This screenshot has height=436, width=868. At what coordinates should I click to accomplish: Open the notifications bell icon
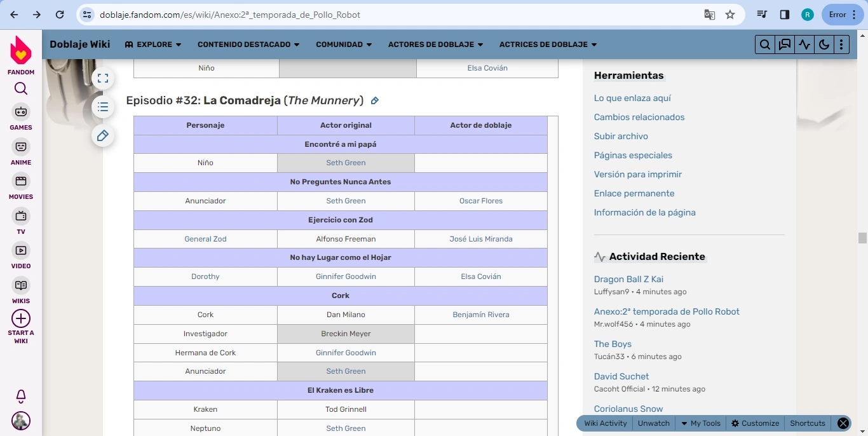[21, 397]
